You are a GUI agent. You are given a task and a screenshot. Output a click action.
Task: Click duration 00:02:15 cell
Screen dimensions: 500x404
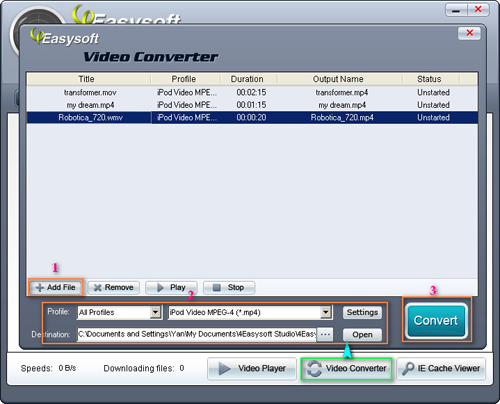click(x=251, y=92)
